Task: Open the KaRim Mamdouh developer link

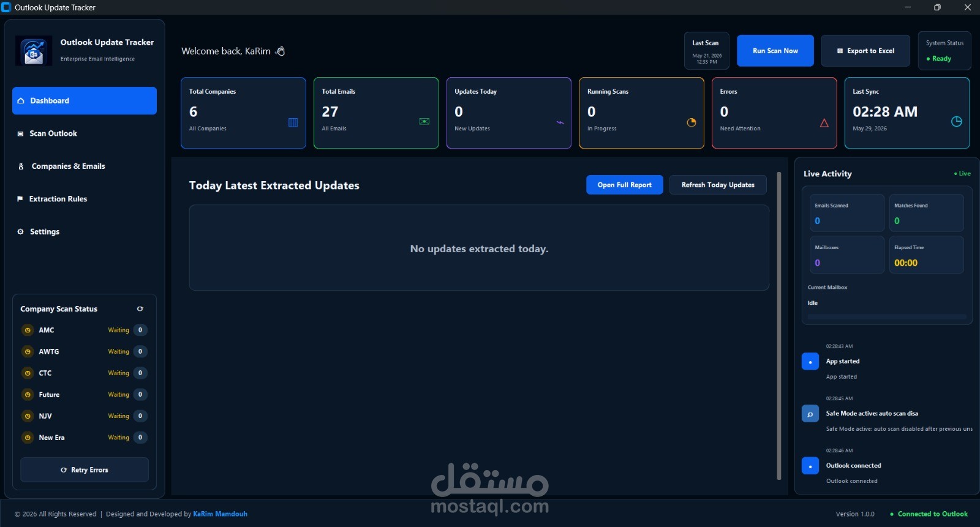Action: (x=220, y=514)
